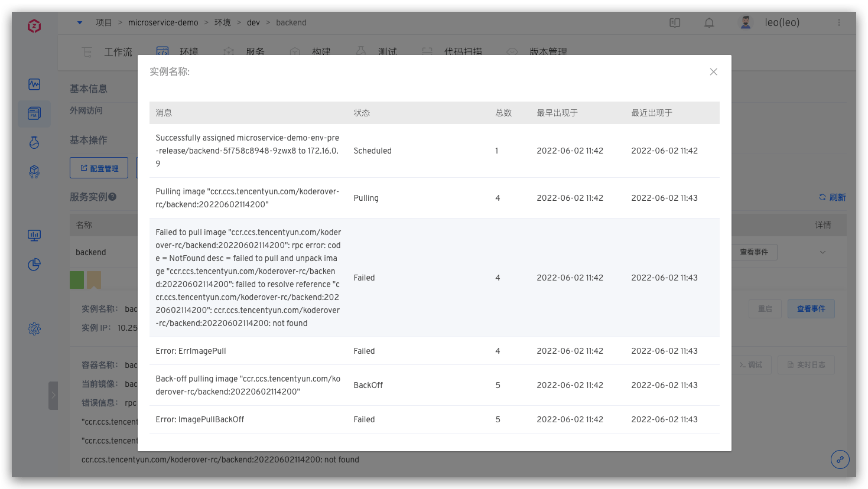Viewport: 868px width, 489px height.
Task: Click the tan instance status square
Action: point(94,280)
